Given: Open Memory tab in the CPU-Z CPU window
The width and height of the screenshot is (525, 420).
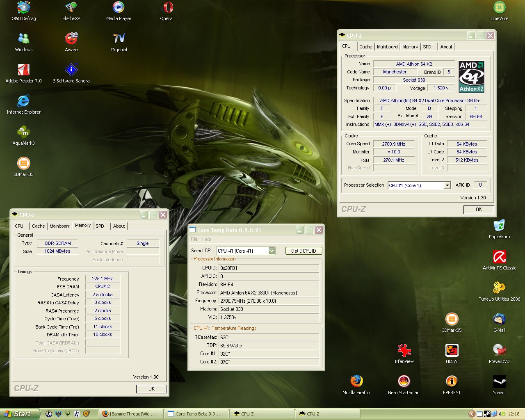Looking at the screenshot, I should tap(410, 47).
